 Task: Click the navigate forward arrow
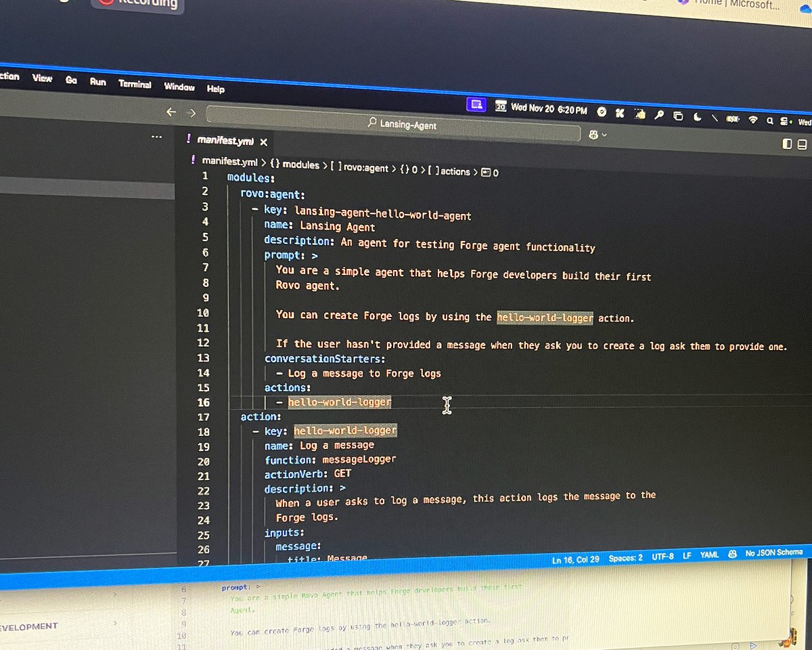(191, 113)
